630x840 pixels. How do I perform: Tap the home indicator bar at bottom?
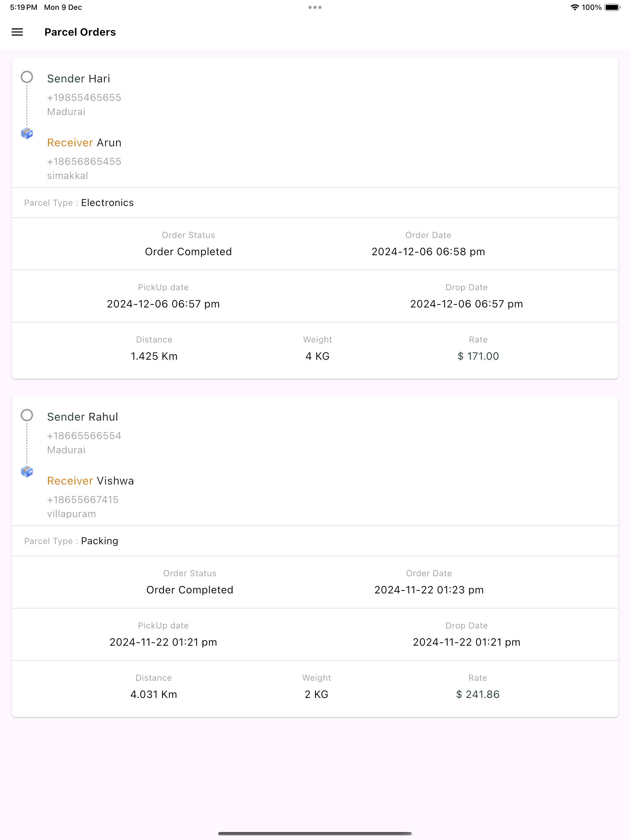[315, 834]
